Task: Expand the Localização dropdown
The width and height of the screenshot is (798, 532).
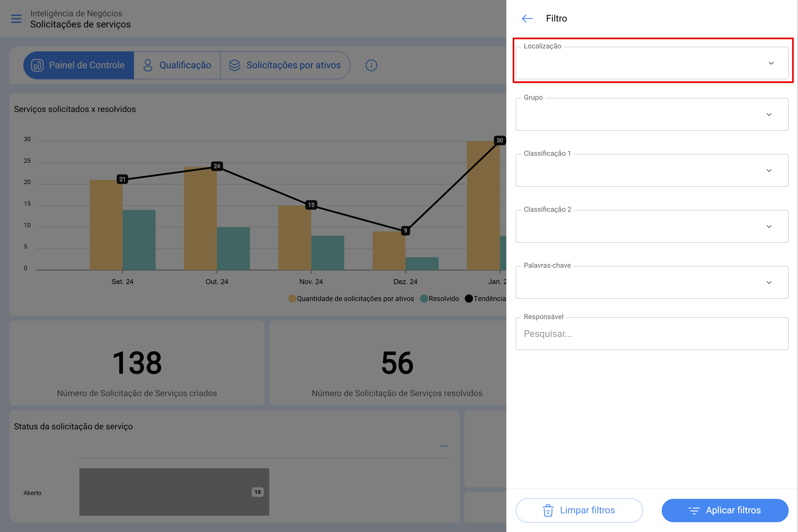Action: tap(652, 63)
